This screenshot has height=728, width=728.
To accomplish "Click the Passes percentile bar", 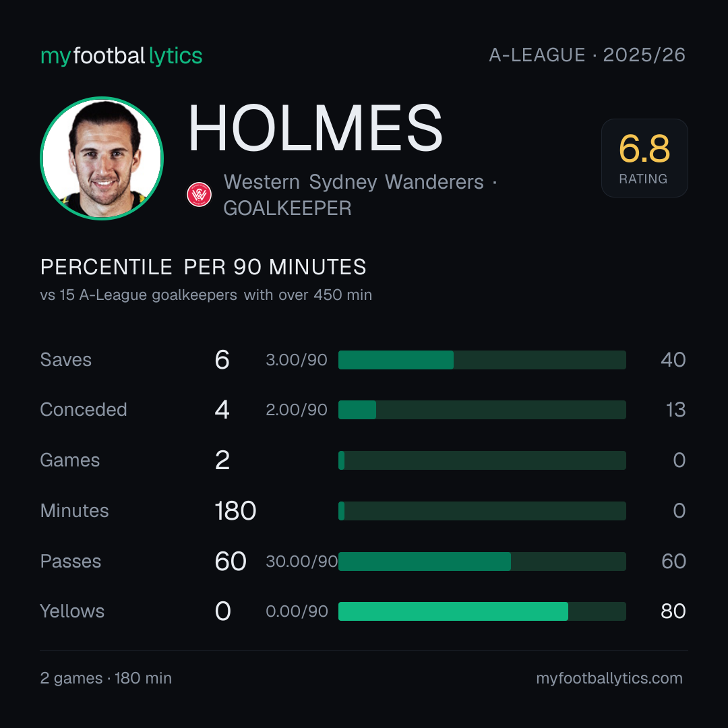I will click(482, 562).
